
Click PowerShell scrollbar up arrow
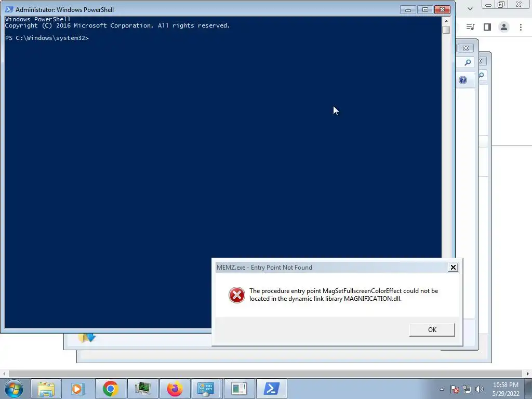(x=446, y=21)
